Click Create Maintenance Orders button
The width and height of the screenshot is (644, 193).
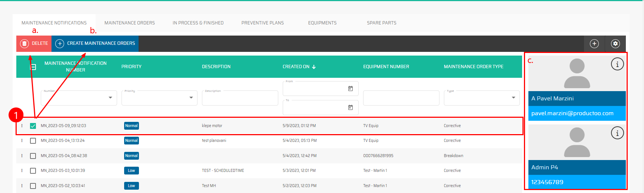[95, 43]
